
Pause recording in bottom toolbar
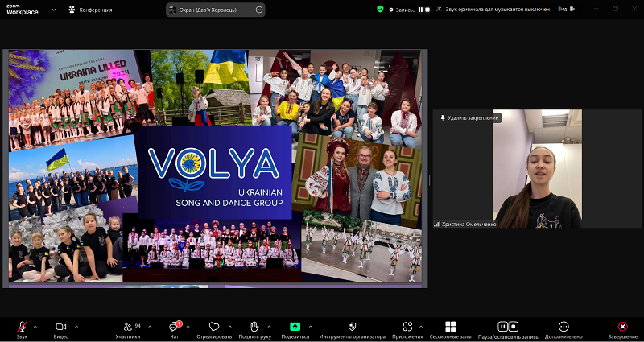tap(502, 327)
